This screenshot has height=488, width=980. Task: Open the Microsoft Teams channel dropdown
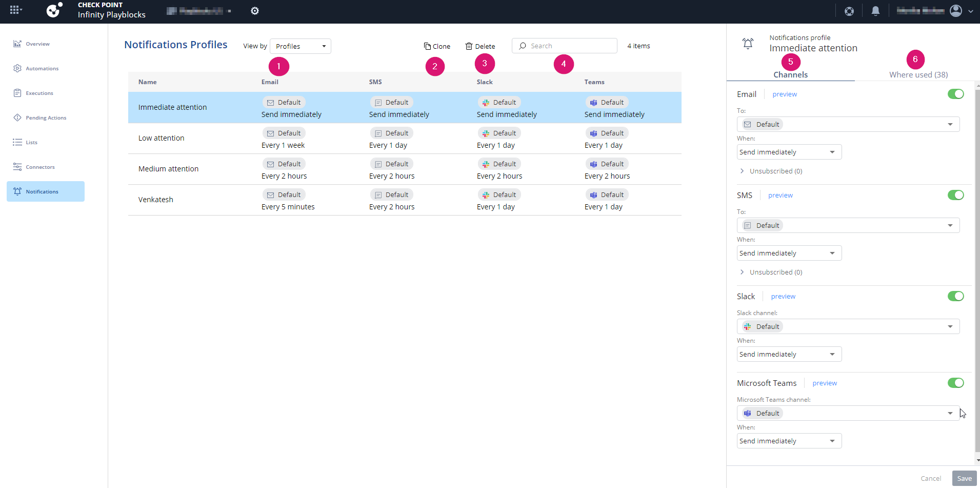point(848,413)
